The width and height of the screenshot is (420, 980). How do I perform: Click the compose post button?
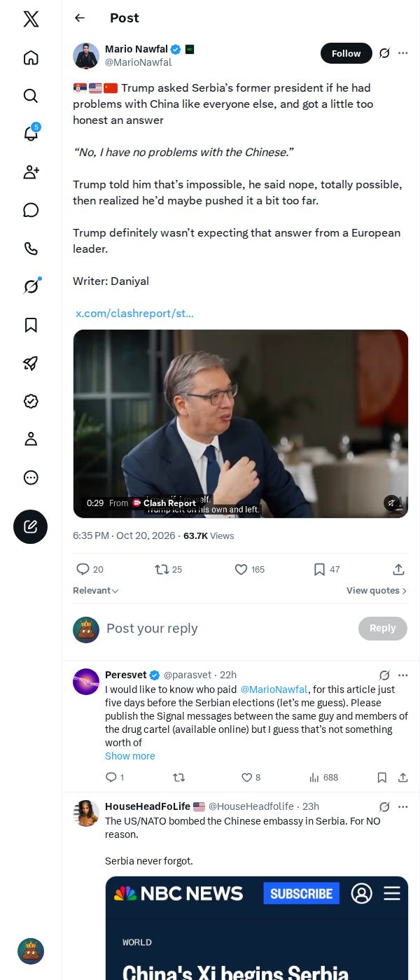pos(31,527)
